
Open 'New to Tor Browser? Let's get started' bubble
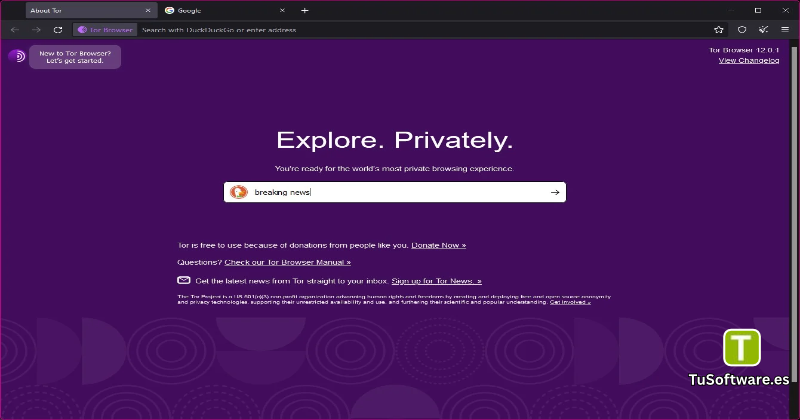(75, 57)
